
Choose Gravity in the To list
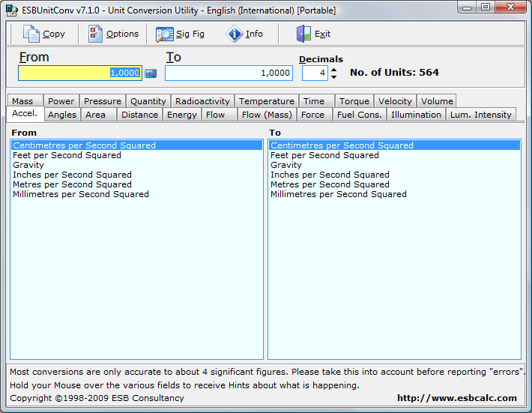[x=395, y=165]
